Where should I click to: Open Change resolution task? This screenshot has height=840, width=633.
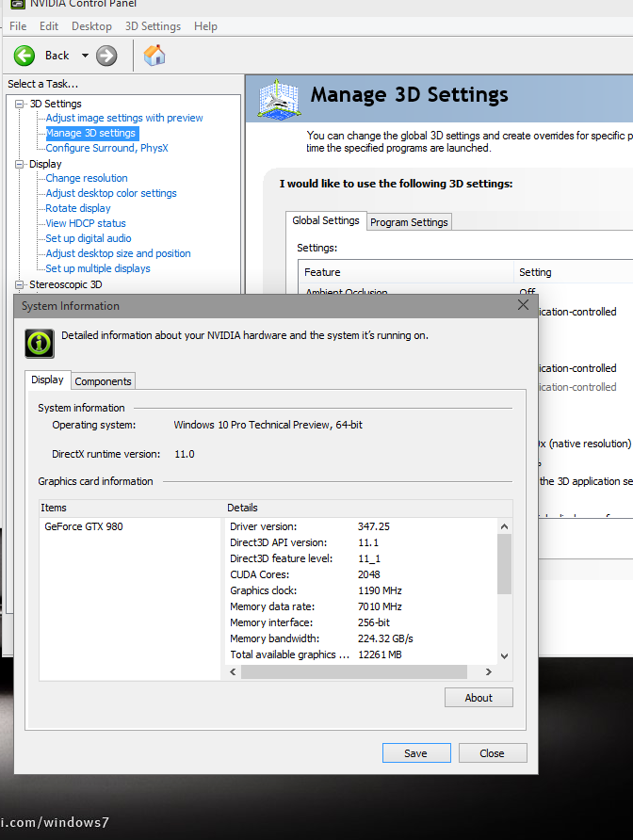point(87,178)
